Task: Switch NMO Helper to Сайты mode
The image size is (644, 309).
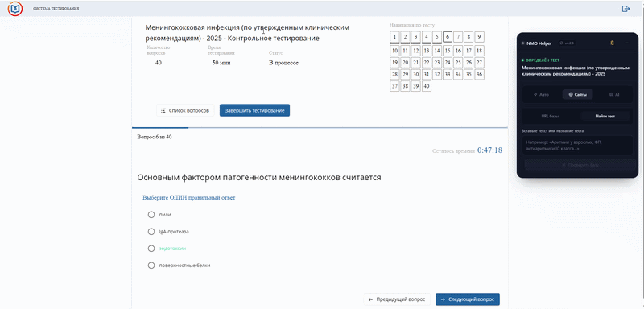Action: coord(577,94)
